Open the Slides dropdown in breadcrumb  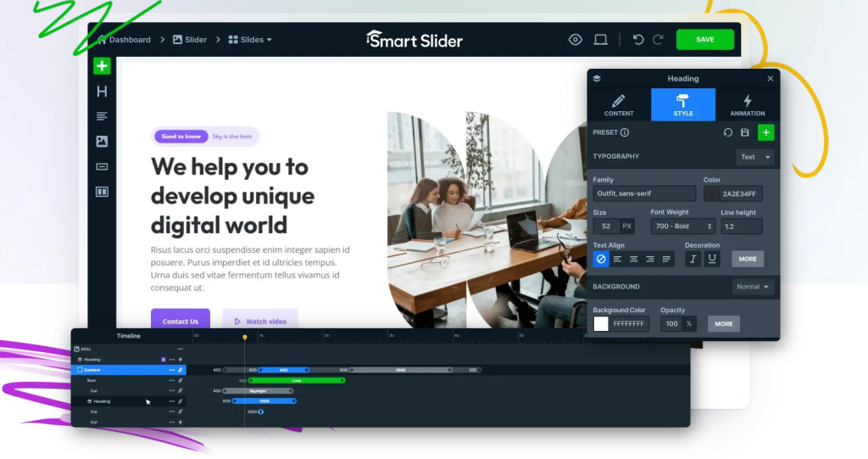pyautogui.click(x=251, y=40)
